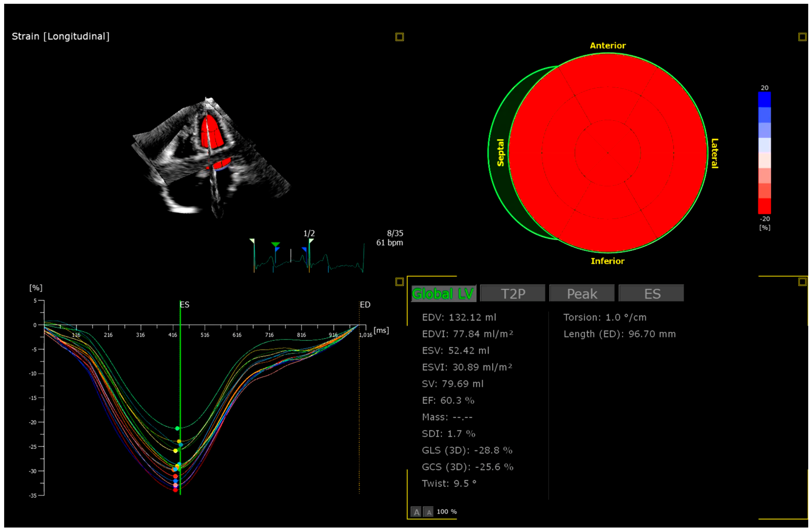
Task: Switch to the T2P tab
Action: (x=513, y=294)
